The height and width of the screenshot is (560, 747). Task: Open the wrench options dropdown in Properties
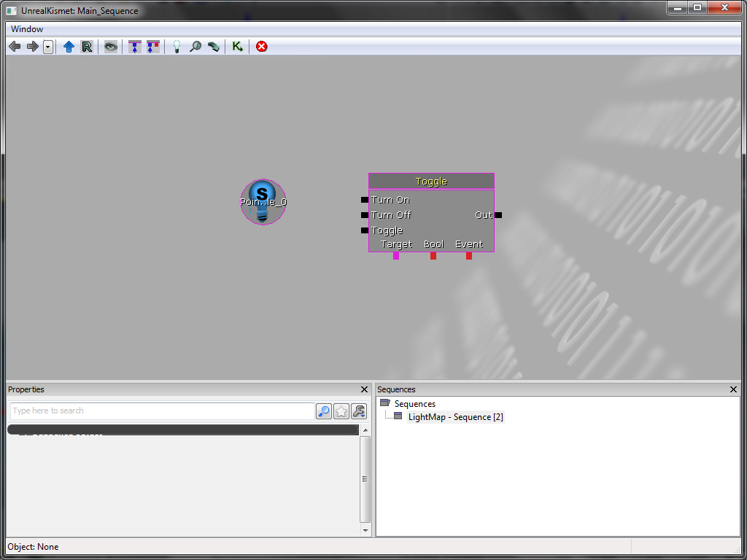(x=359, y=411)
